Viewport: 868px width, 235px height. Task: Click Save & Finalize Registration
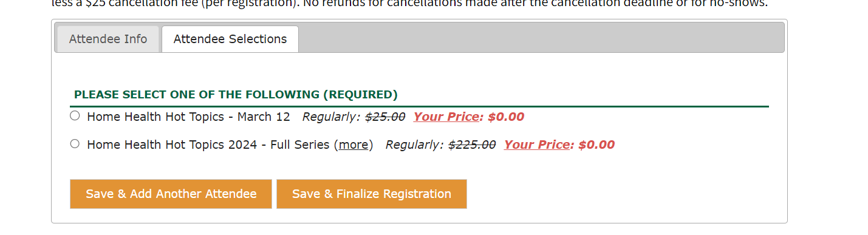pyautogui.click(x=372, y=194)
